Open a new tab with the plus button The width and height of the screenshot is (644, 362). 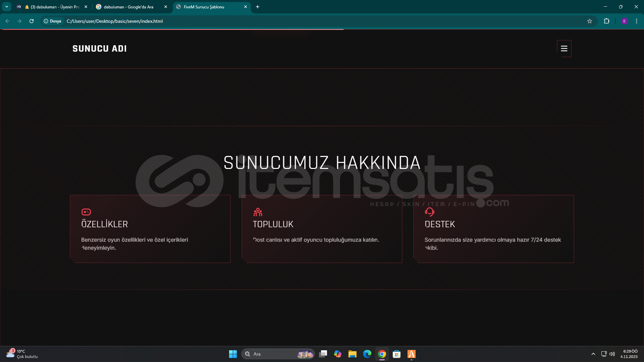[257, 7]
